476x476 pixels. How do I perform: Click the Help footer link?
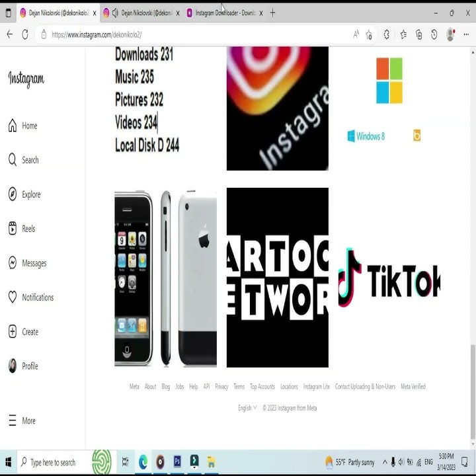pos(193,387)
